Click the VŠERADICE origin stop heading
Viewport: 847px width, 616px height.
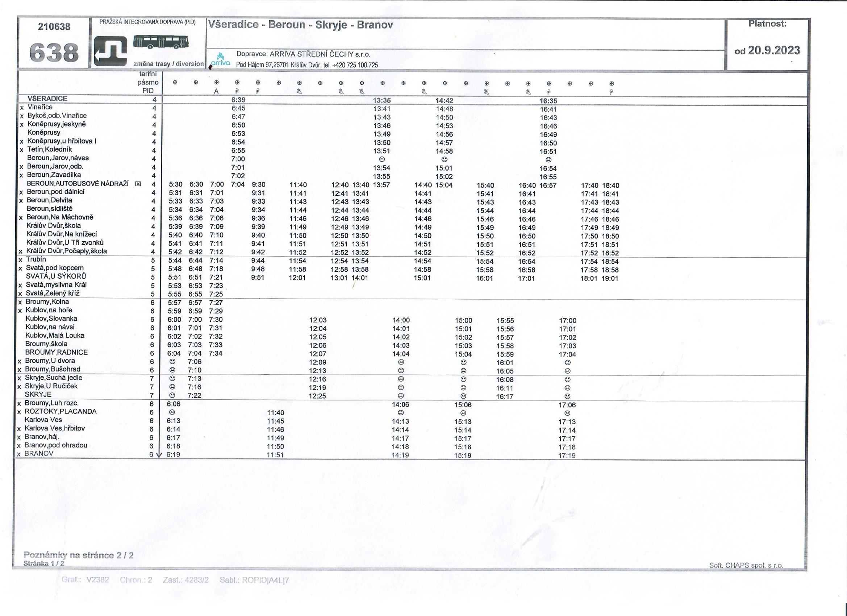(47, 99)
